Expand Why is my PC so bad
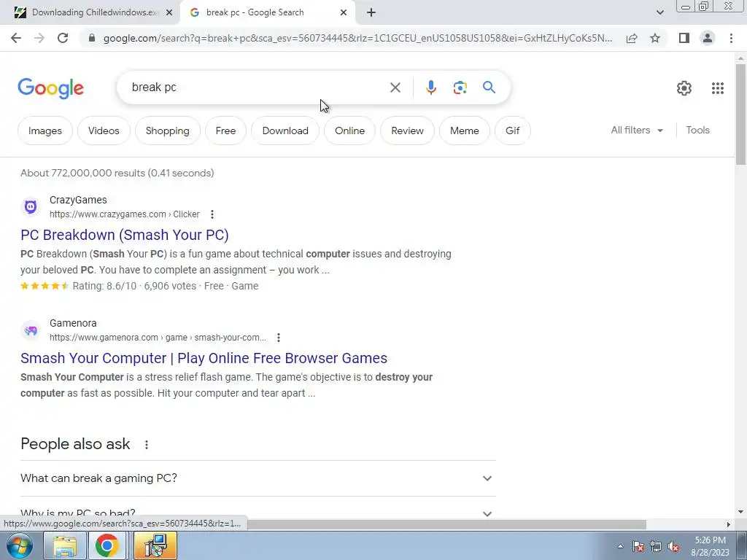The height and width of the screenshot is (560, 747). 258,513
